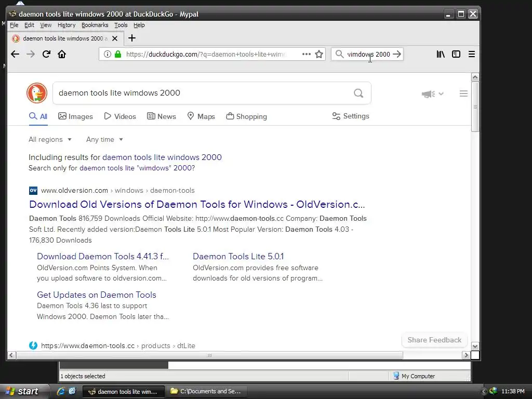
Task: Click the vertical scrollbar down arrow
Action: [x=475, y=346]
